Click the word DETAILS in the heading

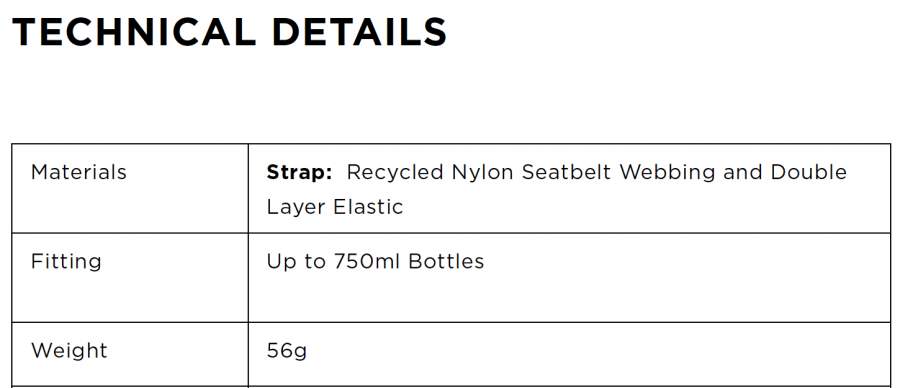[x=359, y=32]
